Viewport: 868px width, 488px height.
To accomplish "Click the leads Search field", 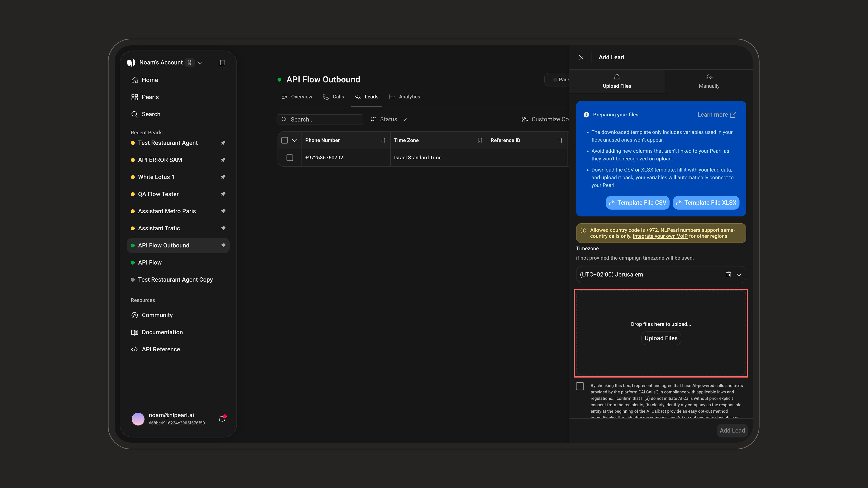I will 320,120.
